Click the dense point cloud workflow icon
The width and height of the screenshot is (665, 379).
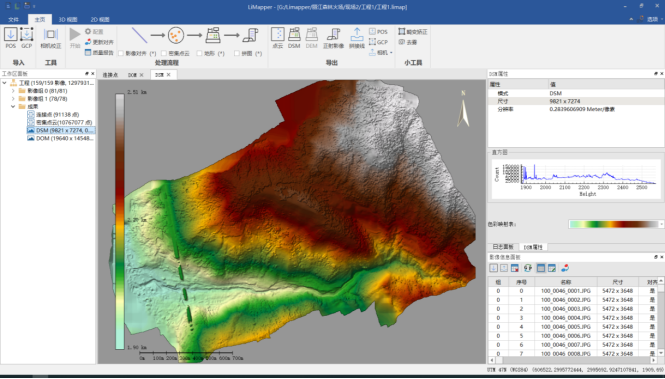point(176,35)
